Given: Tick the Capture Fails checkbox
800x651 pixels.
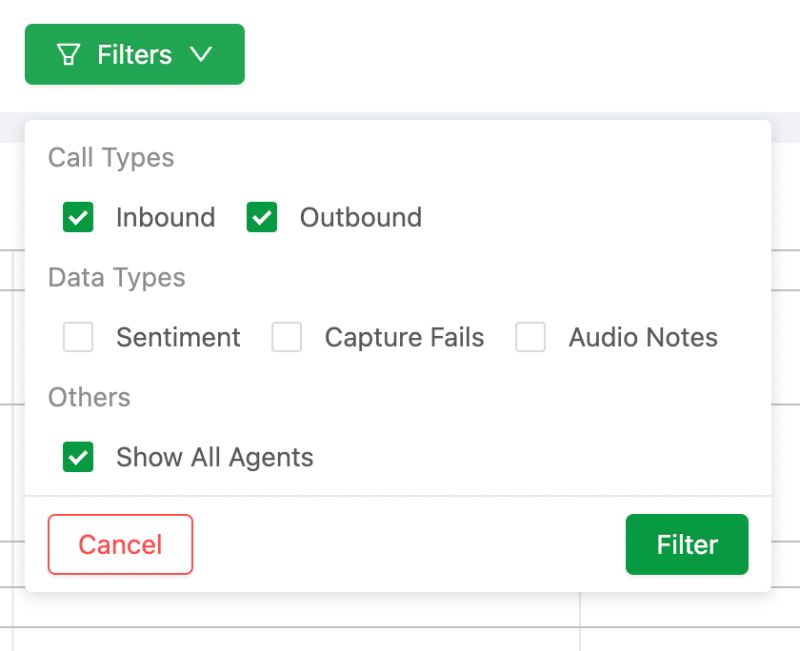Looking at the screenshot, I should click(x=287, y=337).
